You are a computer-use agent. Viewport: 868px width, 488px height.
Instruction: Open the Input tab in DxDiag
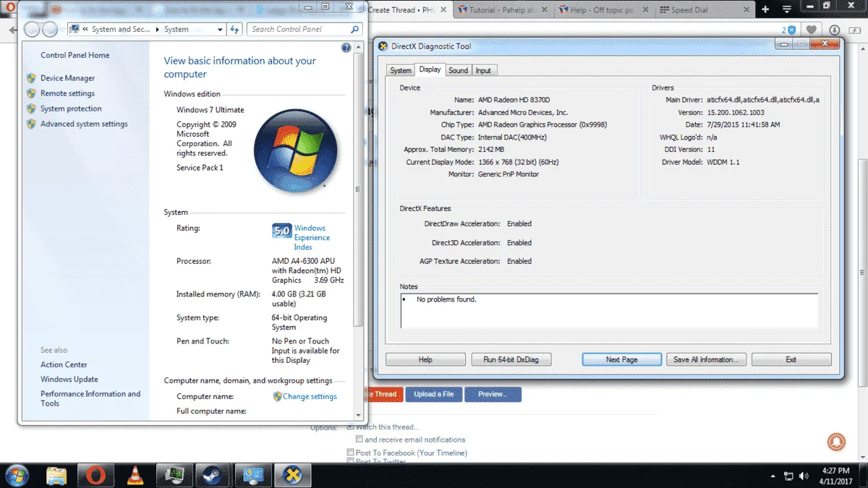point(483,70)
